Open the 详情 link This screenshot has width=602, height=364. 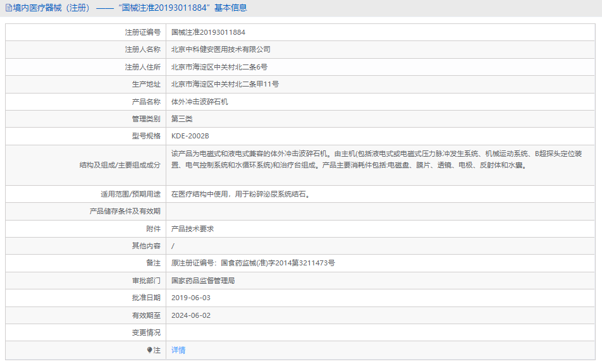coord(178,350)
